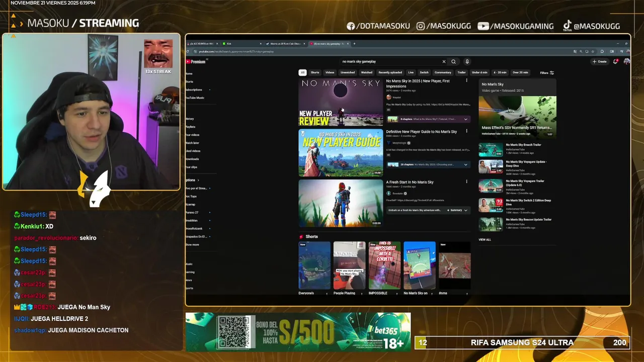Image resolution: width=644 pixels, height=362 pixels.
Task: Select the Unwatched filter chip
Action: [x=348, y=72]
